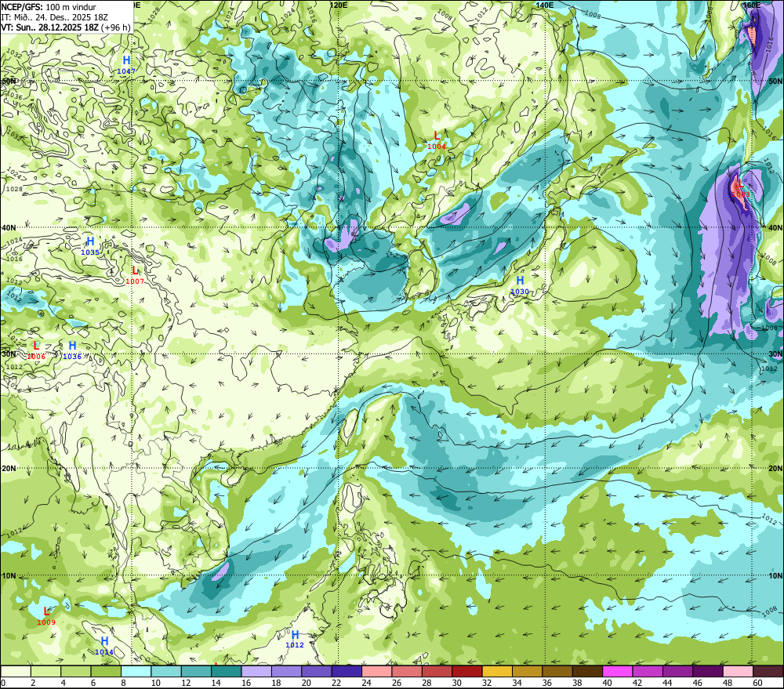Select the L 1007 low pressure marker

pos(135,276)
